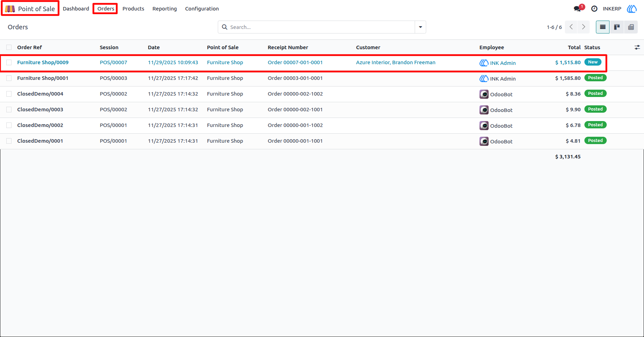Viewport: 644px width, 337px height.
Task: Check the ClosedDemo/0003 row checkbox
Action: pos(9,110)
